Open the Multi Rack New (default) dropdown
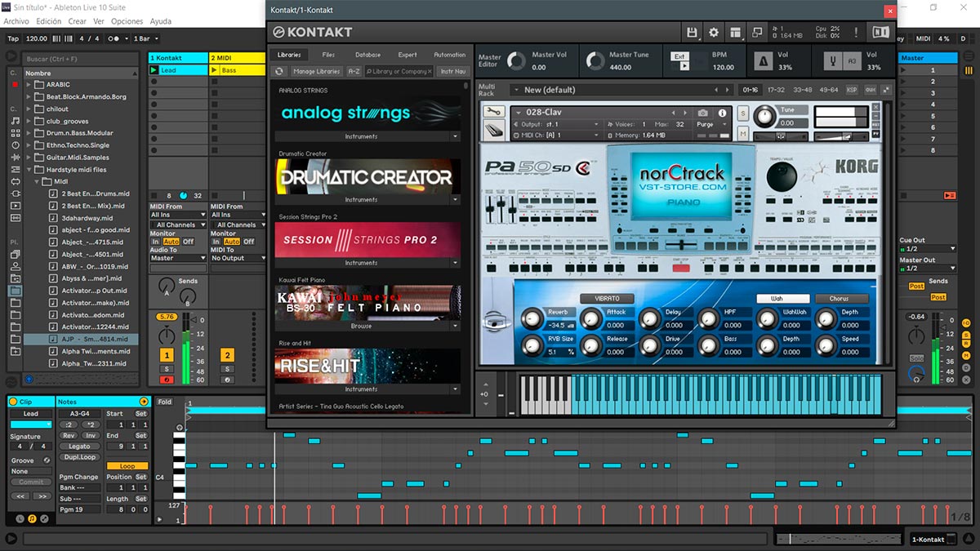This screenshot has height=551, width=980. click(x=621, y=90)
